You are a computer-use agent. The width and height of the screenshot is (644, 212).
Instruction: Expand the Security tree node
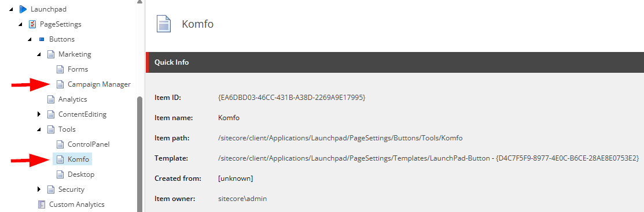(x=39, y=189)
